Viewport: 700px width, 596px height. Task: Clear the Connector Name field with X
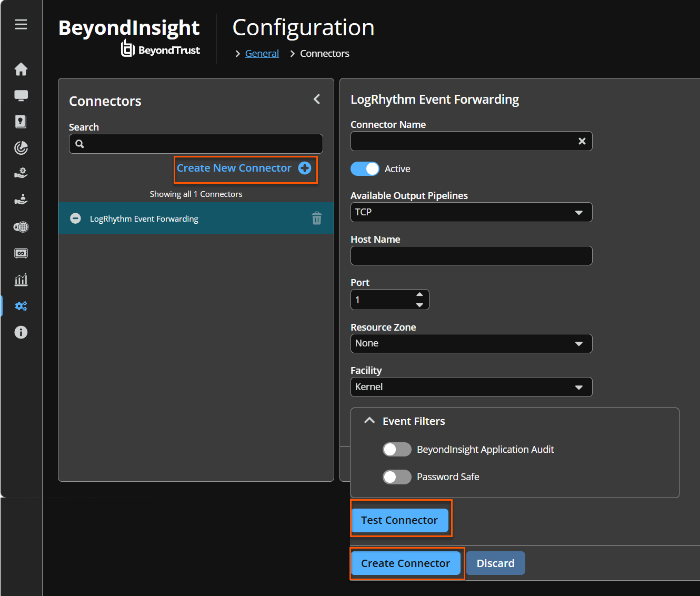pos(582,141)
